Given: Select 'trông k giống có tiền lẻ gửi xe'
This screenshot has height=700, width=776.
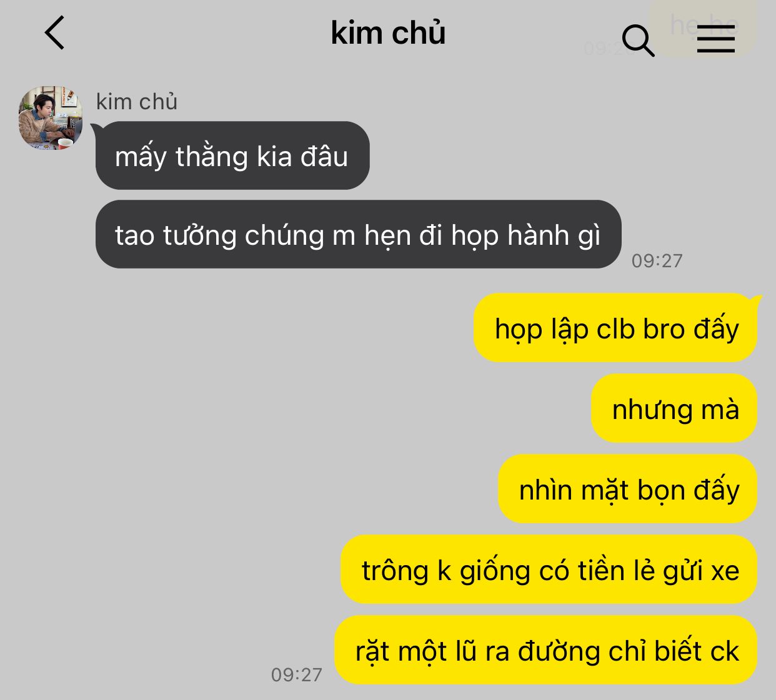Looking at the screenshot, I should [x=549, y=569].
